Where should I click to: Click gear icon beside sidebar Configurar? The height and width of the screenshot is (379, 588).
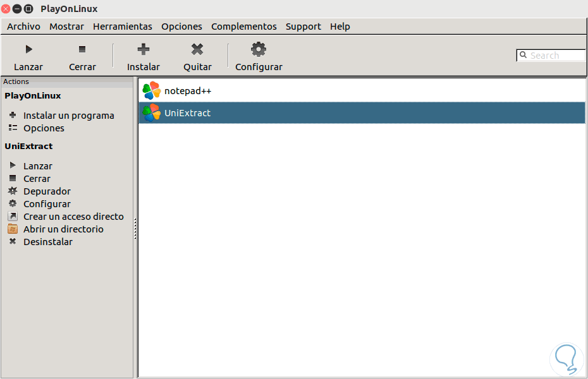pyautogui.click(x=13, y=203)
